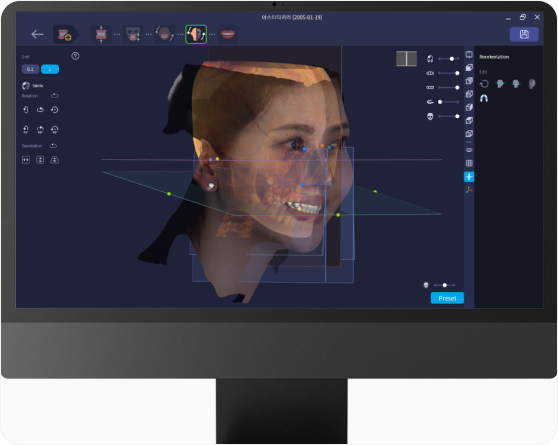558x445 pixels.
Task: Reset the Rotation values
Action: point(54,95)
